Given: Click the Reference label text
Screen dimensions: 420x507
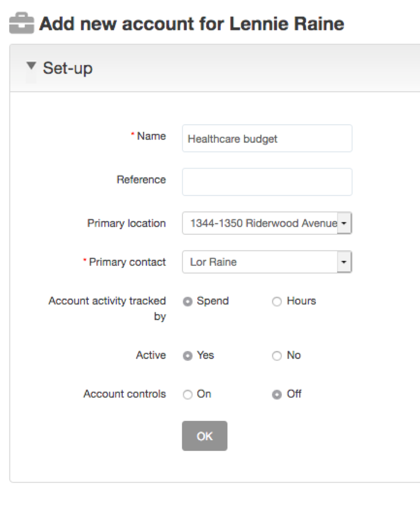Looking at the screenshot, I should (141, 180).
